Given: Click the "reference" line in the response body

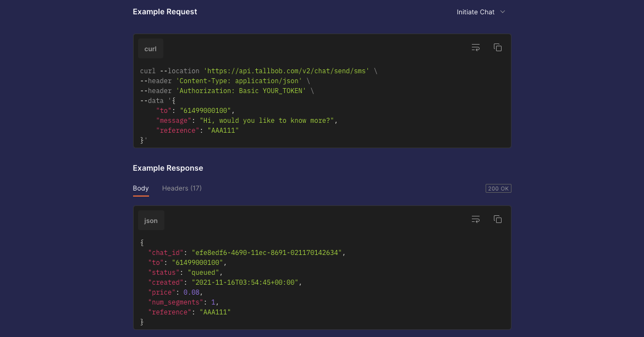Looking at the screenshot, I should click(189, 312).
